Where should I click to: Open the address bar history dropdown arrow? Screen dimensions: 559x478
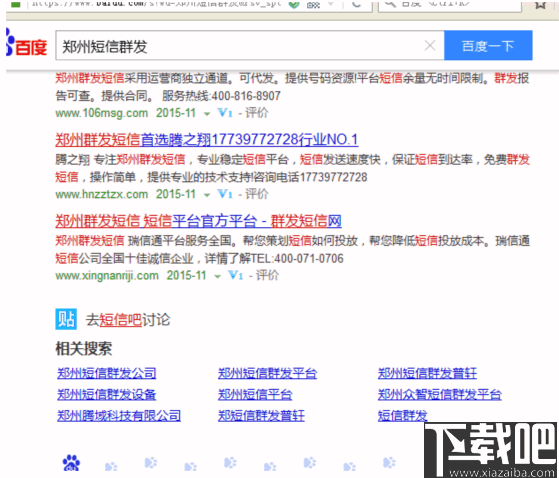point(331,4)
